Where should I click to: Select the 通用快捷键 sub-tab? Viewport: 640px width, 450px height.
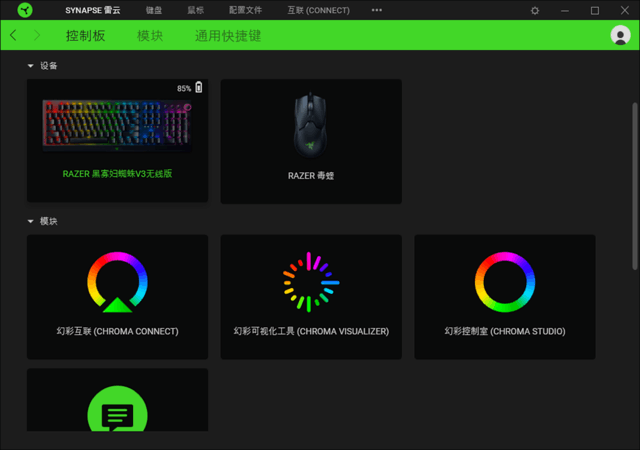[228, 36]
